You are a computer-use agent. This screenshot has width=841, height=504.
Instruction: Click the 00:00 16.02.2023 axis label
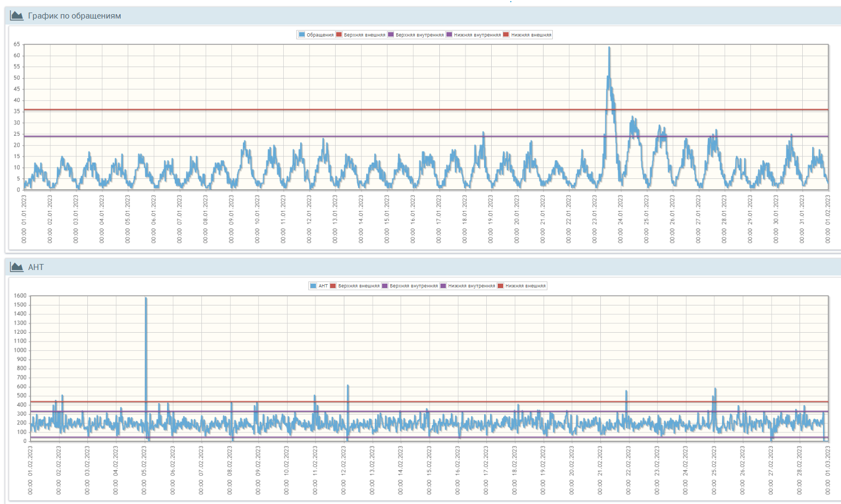[458, 470]
